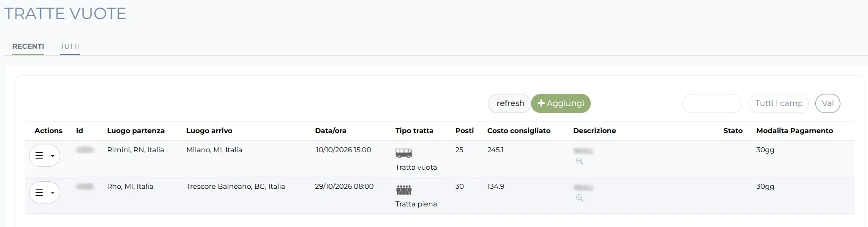
Task: Open the bus icon in the Rimini row
Action: (404, 153)
